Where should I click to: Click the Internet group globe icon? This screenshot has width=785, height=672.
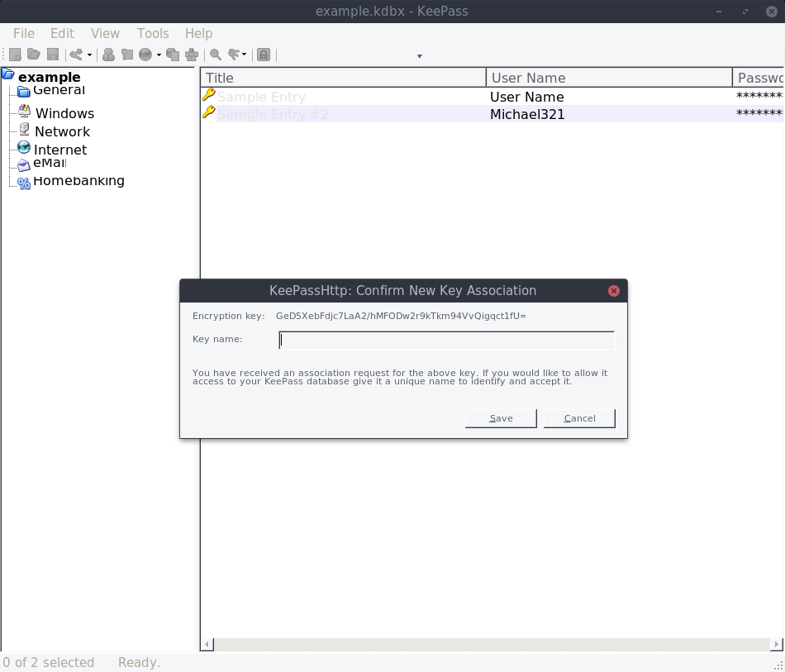[23, 147]
